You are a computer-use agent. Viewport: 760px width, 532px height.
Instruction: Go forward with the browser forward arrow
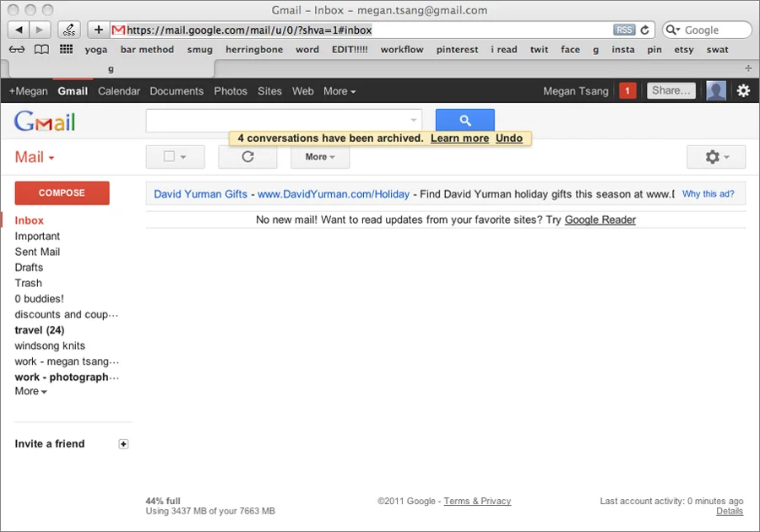click(x=40, y=30)
